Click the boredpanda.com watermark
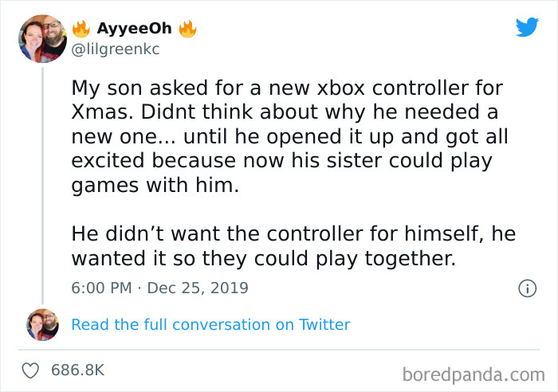 474,373
